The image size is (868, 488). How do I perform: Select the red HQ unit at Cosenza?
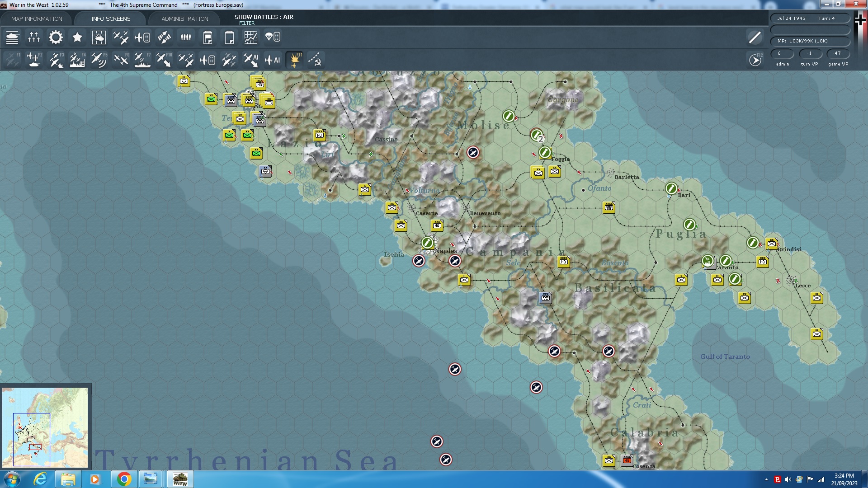click(627, 460)
